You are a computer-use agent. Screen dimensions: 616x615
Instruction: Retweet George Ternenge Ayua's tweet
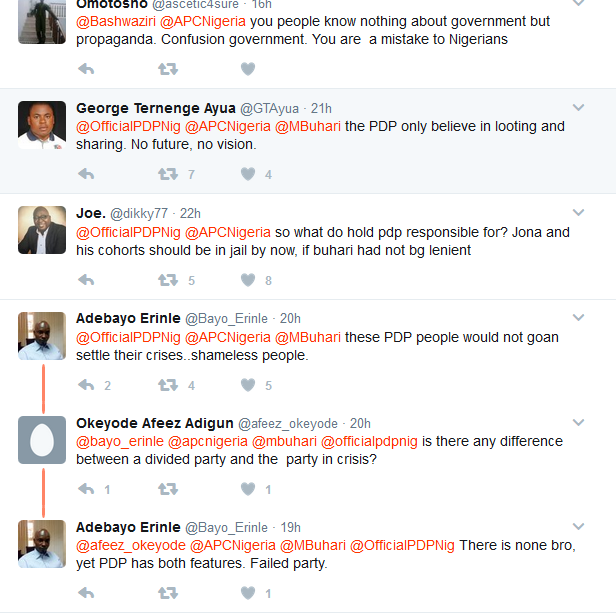(x=168, y=174)
